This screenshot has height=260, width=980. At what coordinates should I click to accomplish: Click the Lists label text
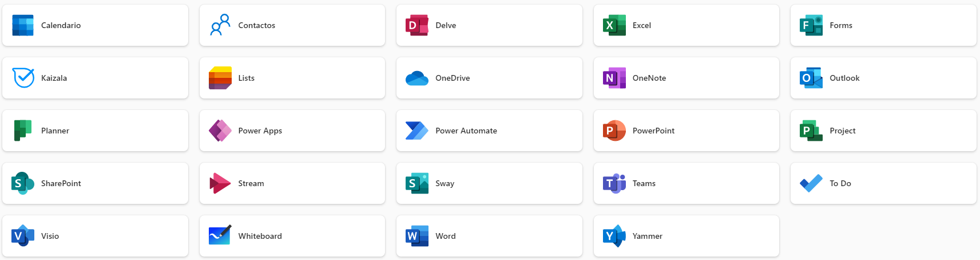click(246, 78)
